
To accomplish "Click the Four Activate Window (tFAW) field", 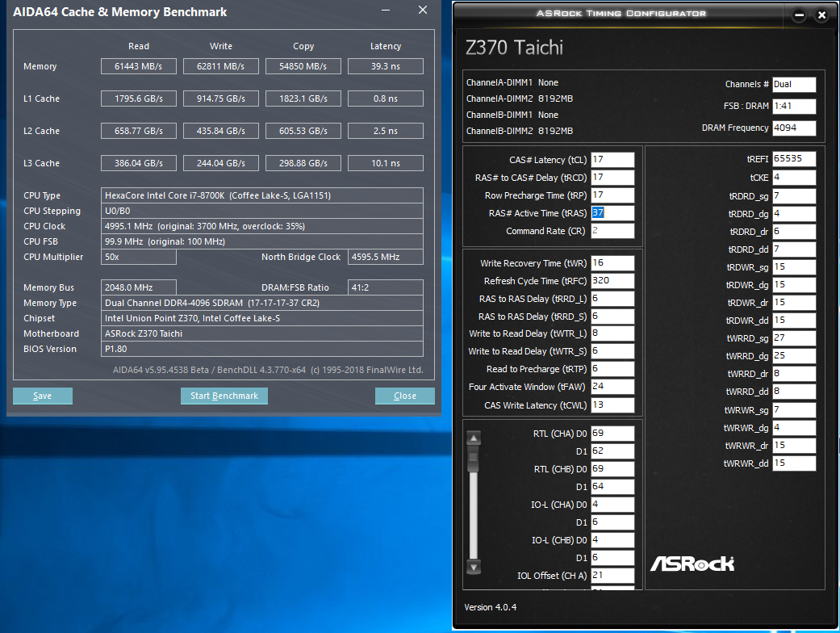I will (612, 387).
